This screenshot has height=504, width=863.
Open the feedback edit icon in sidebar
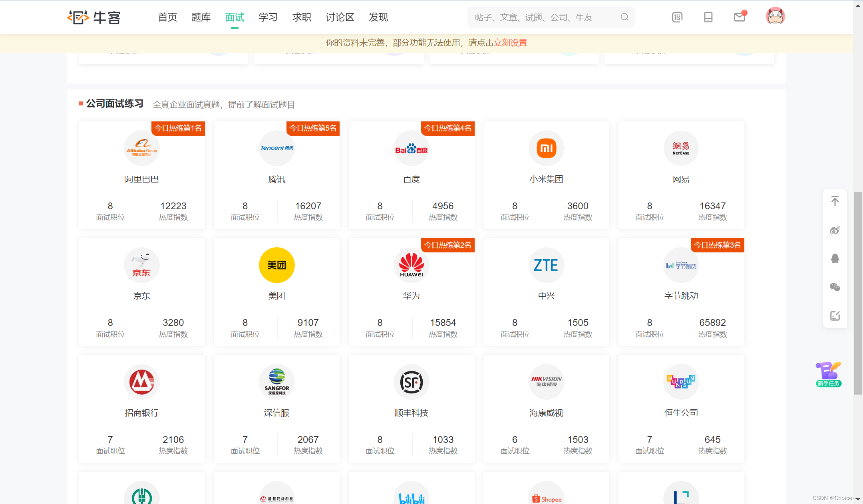tap(835, 316)
